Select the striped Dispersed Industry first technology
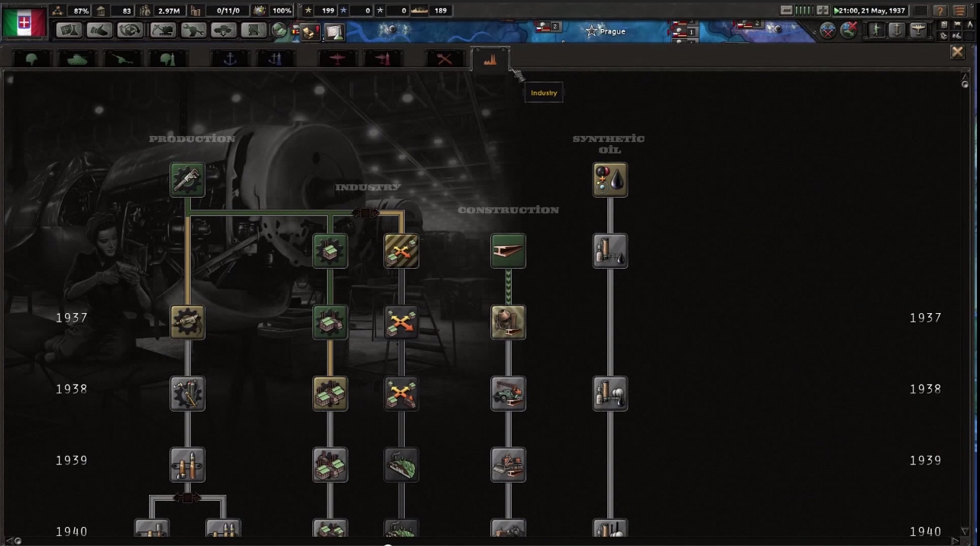This screenshot has width=980, height=546. click(x=401, y=250)
